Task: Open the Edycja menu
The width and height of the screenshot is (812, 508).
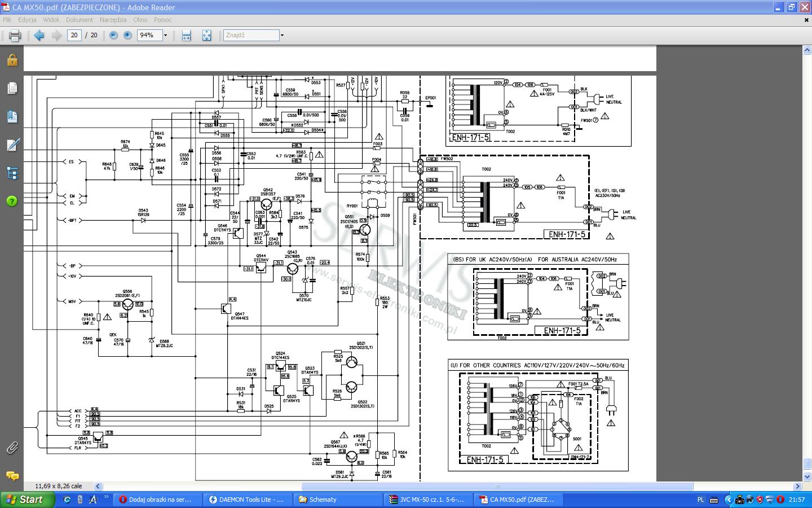Action: click(27, 20)
